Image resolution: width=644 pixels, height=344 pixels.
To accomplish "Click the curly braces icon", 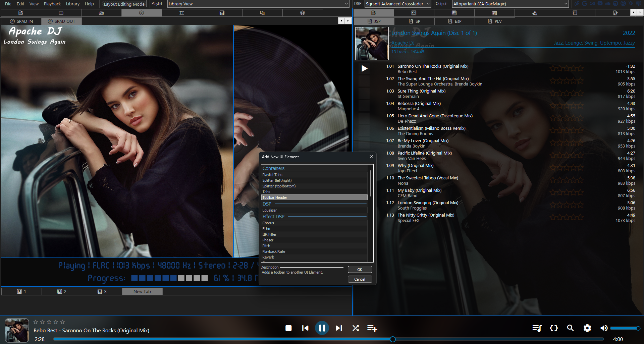I will coord(554,328).
